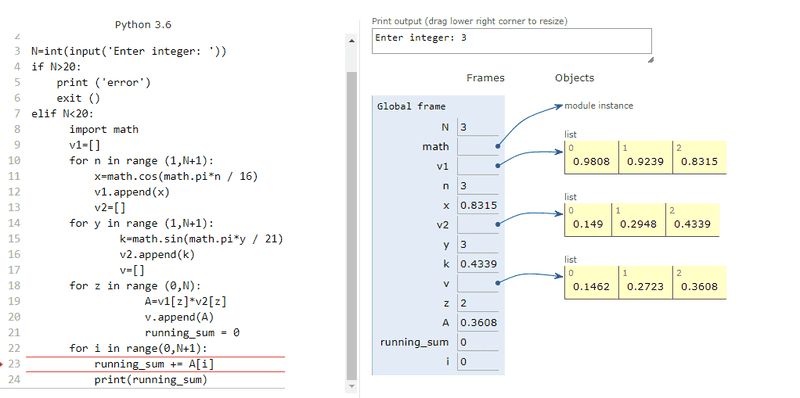Click the math.sin code line
The height and width of the screenshot is (398, 800).
[x=201, y=239]
